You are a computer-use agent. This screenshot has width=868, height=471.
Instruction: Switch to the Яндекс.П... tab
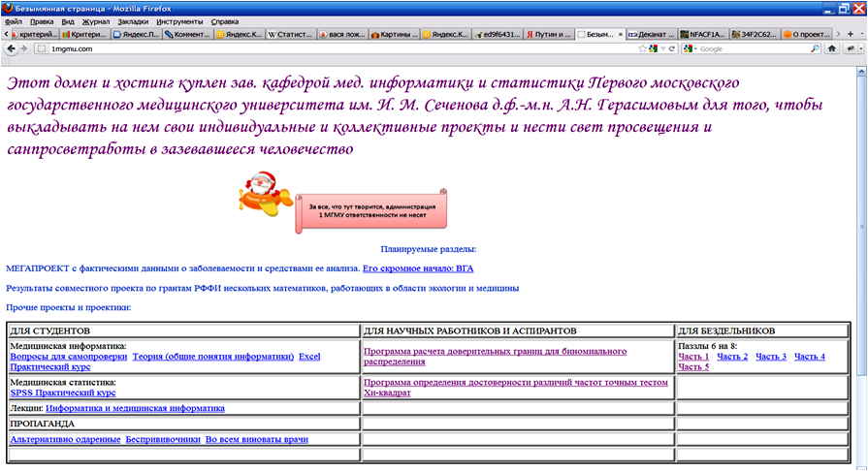point(136,34)
